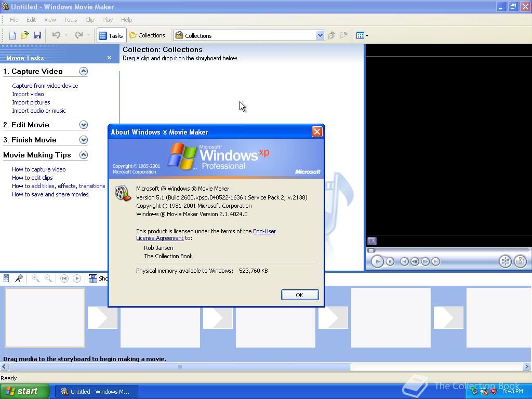The width and height of the screenshot is (532, 399).
Task: Click the Zoom Timeline In magnifier icon
Action: tap(35, 278)
